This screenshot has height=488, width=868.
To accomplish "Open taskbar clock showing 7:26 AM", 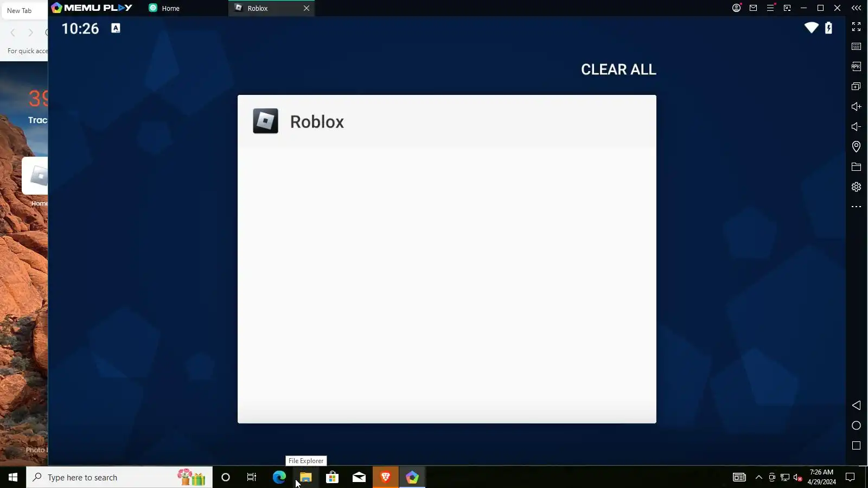I will tap(821, 477).
